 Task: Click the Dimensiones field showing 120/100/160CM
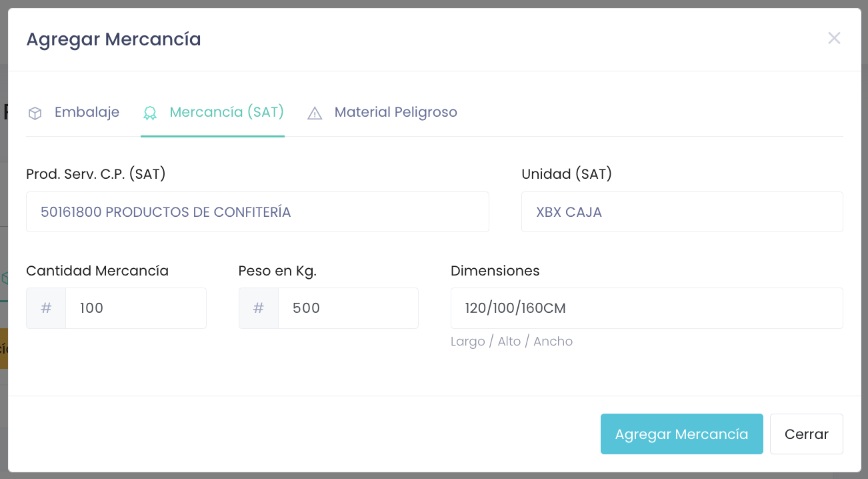point(647,308)
